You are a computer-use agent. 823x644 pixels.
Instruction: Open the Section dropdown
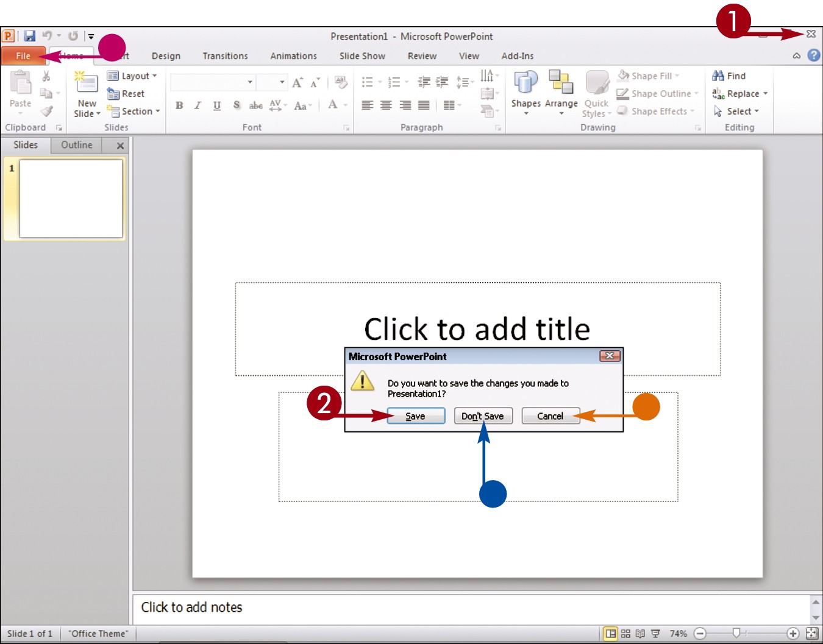coord(133,111)
